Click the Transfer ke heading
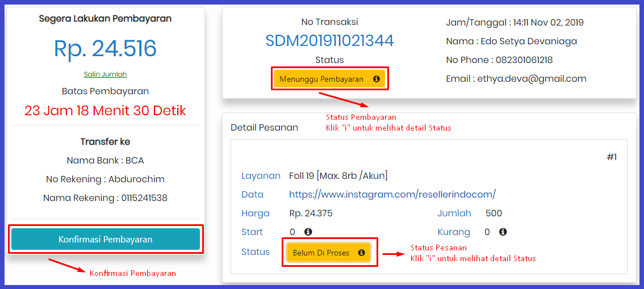 point(105,142)
